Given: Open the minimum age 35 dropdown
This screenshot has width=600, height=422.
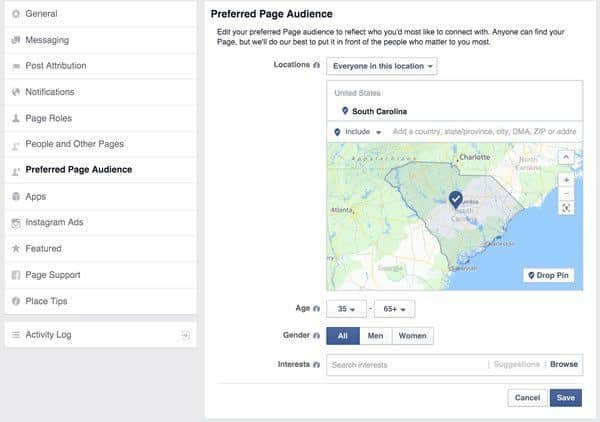Looking at the screenshot, I should (x=346, y=309).
